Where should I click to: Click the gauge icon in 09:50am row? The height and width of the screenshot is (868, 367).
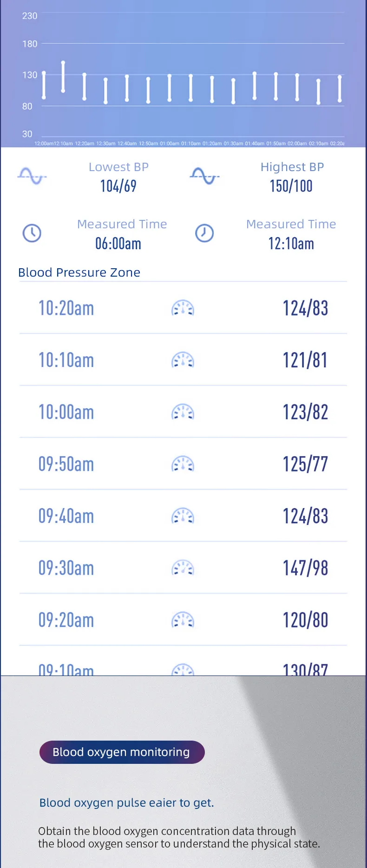(x=183, y=464)
